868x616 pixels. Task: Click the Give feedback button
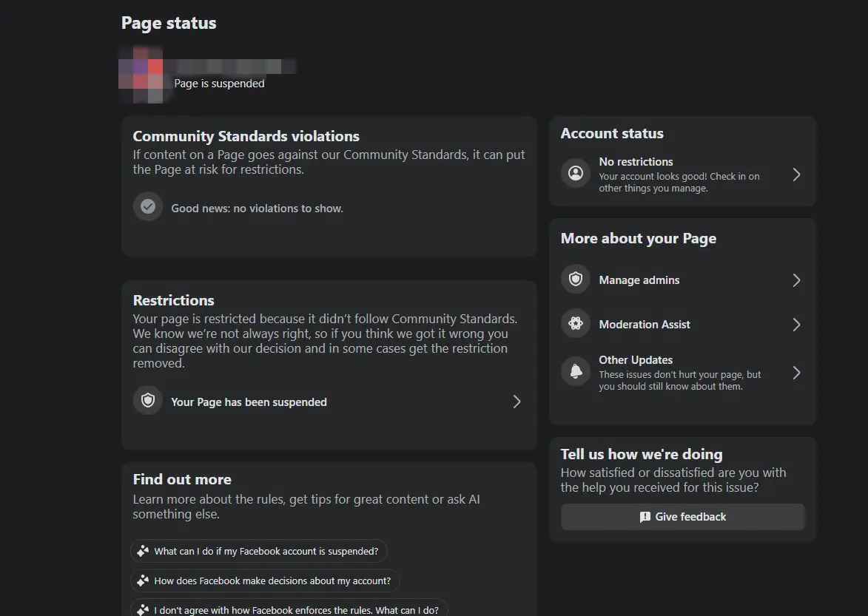(682, 517)
